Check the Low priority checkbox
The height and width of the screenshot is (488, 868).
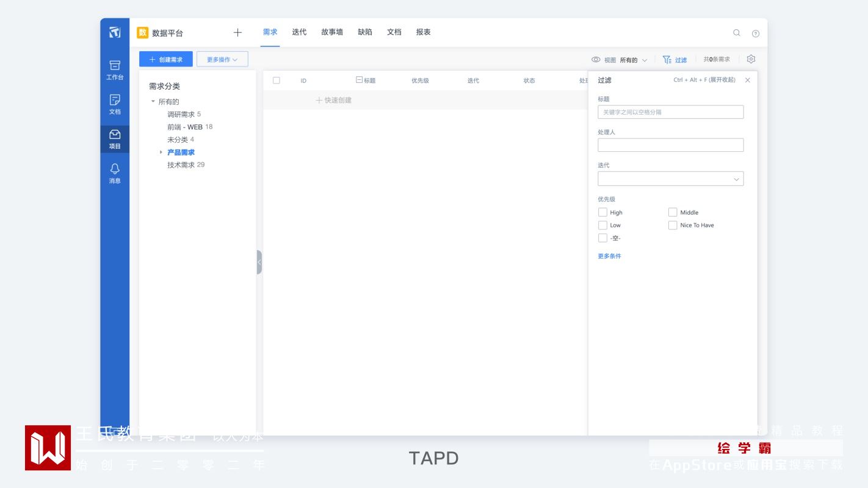(x=602, y=225)
